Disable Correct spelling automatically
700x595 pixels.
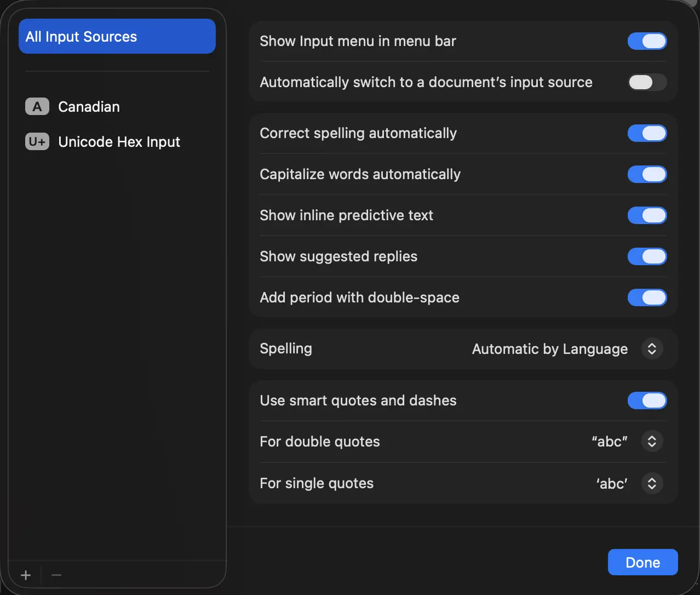(647, 133)
